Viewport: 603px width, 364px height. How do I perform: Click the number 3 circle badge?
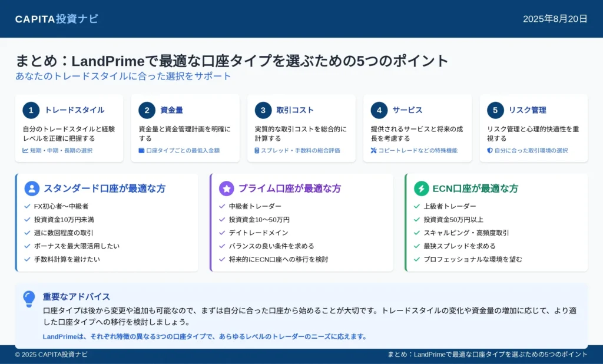coord(263,110)
